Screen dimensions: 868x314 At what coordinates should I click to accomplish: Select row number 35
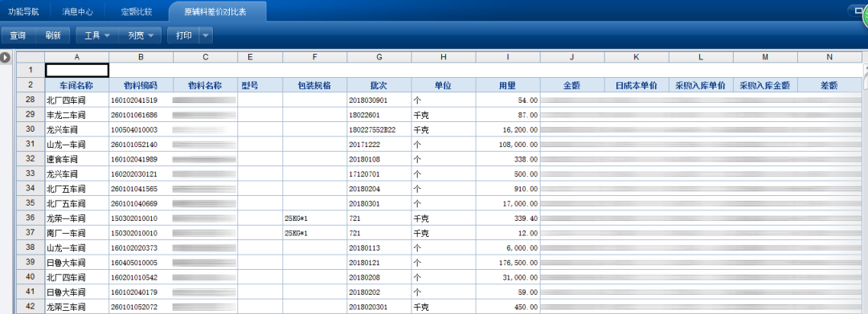click(x=31, y=203)
